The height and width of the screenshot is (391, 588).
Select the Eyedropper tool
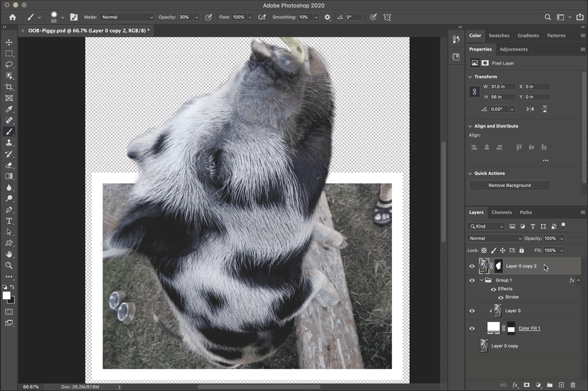click(x=9, y=109)
